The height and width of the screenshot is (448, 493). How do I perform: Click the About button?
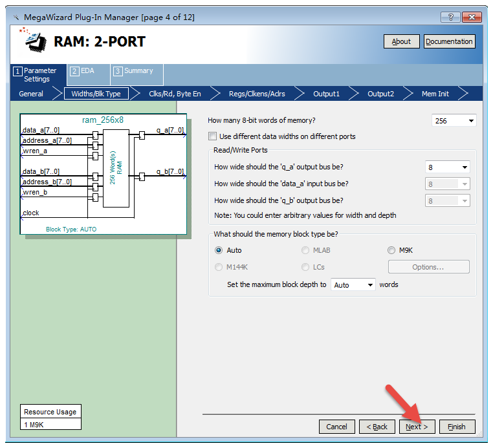(402, 41)
